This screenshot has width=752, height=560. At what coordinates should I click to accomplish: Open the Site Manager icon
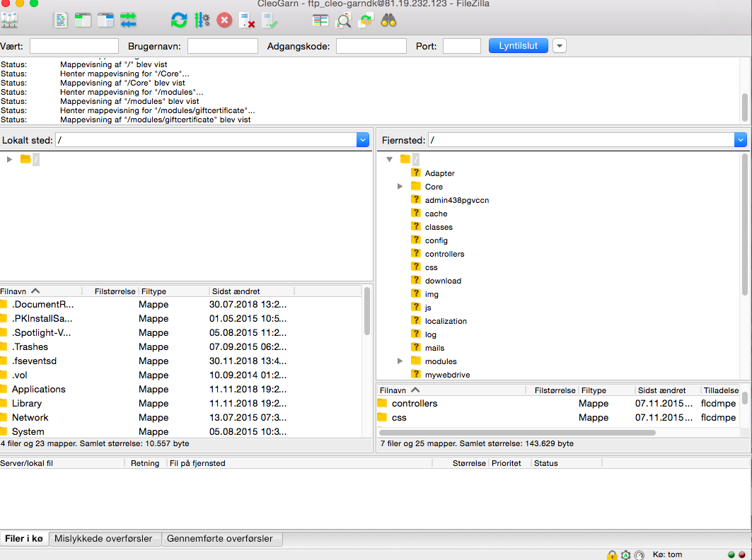point(10,21)
